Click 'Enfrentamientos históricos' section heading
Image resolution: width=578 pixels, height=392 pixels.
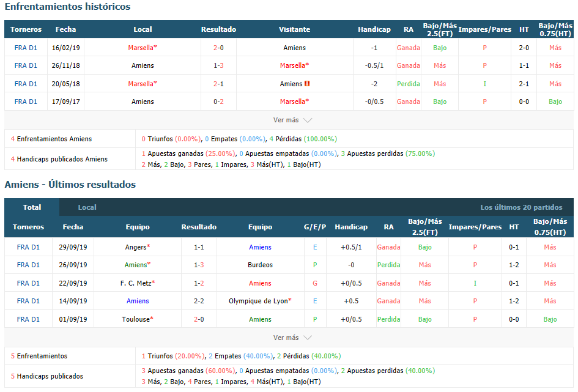(x=67, y=7)
